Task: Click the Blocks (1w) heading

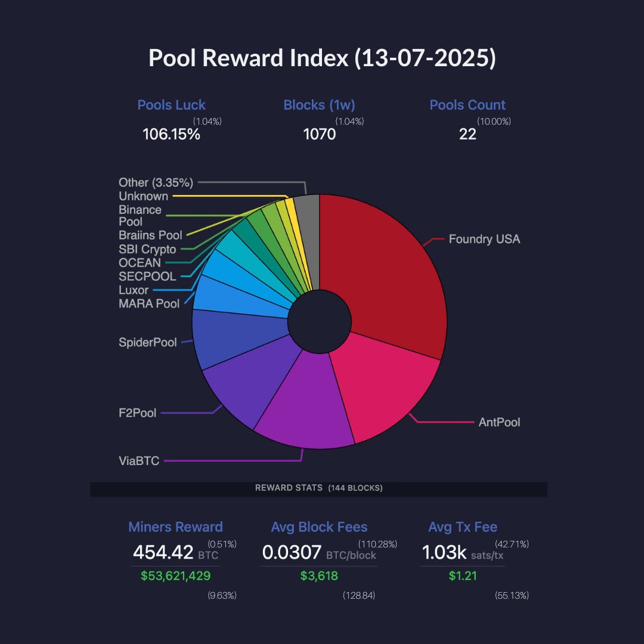Action: pos(319,105)
